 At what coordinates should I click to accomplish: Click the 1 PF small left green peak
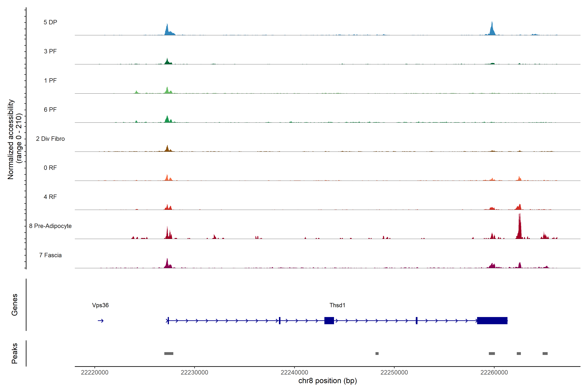(x=136, y=92)
